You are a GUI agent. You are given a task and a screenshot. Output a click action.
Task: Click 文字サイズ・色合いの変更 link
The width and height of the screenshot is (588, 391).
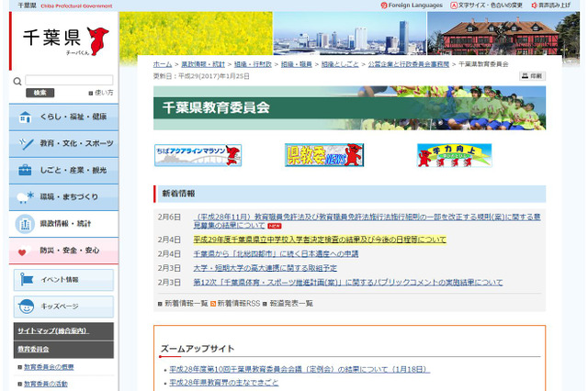(490, 6)
